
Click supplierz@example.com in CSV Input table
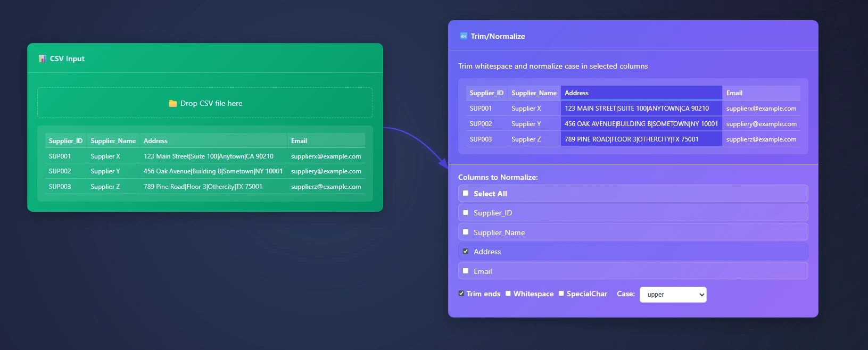pyautogui.click(x=326, y=187)
